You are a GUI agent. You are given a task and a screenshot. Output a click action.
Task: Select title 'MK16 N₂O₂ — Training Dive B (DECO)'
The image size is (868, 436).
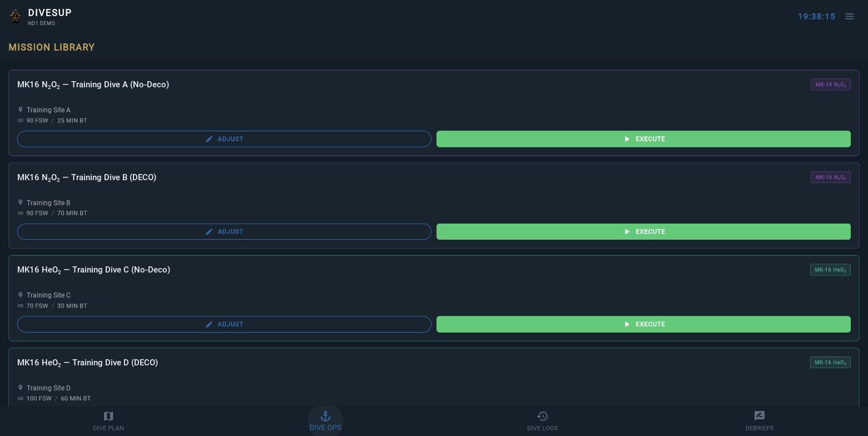point(87,177)
